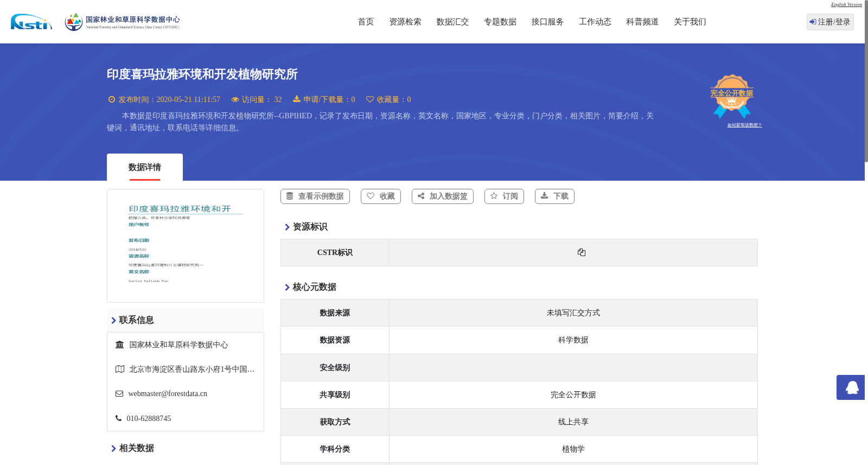Click the clock icon beside 发布时间

click(x=112, y=99)
